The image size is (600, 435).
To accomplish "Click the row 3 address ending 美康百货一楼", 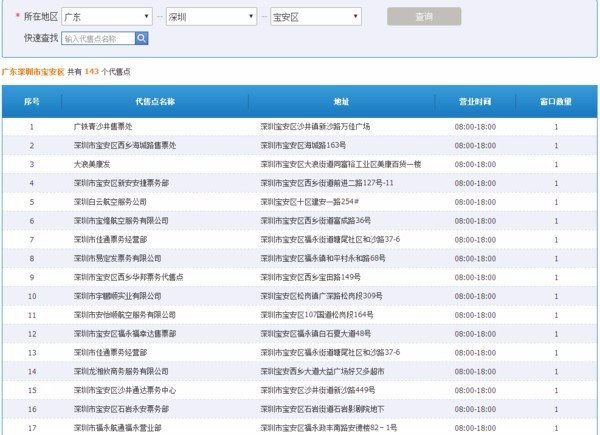I will pyautogui.click(x=341, y=164).
